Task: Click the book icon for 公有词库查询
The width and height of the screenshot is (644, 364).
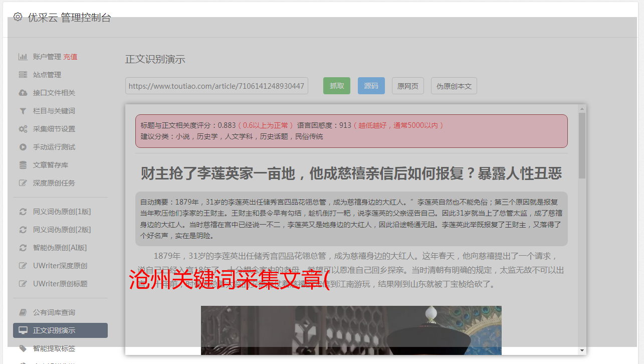Action: [23, 312]
